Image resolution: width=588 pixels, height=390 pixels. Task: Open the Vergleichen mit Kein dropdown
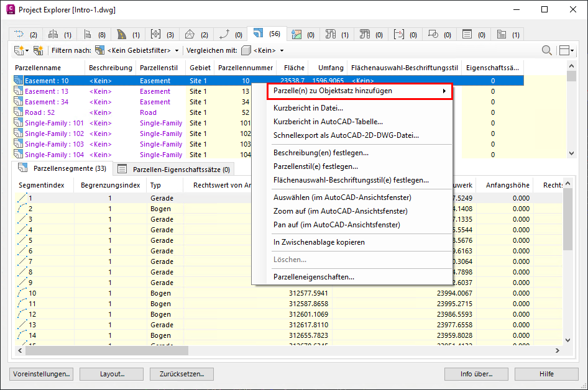(x=263, y=50)
